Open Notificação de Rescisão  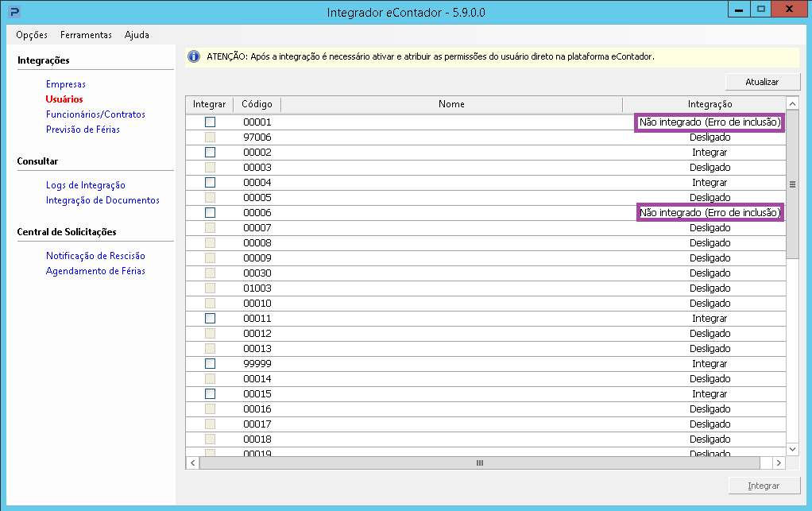95,255
